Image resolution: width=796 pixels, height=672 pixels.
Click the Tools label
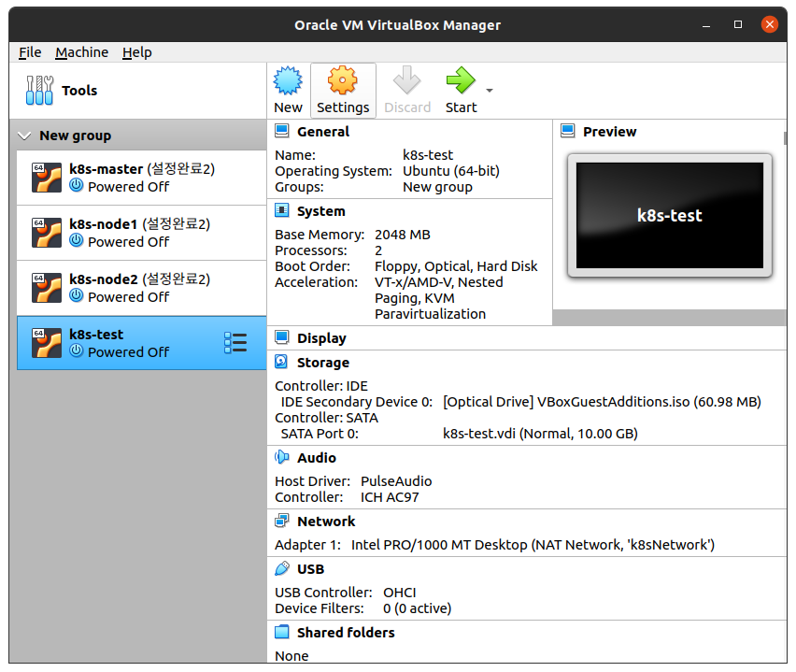click(x=79, y=91)
